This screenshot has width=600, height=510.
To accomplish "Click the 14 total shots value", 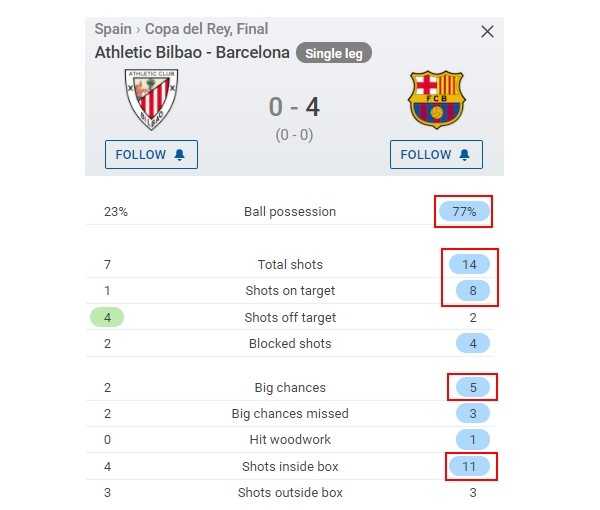I will point(469,264).
